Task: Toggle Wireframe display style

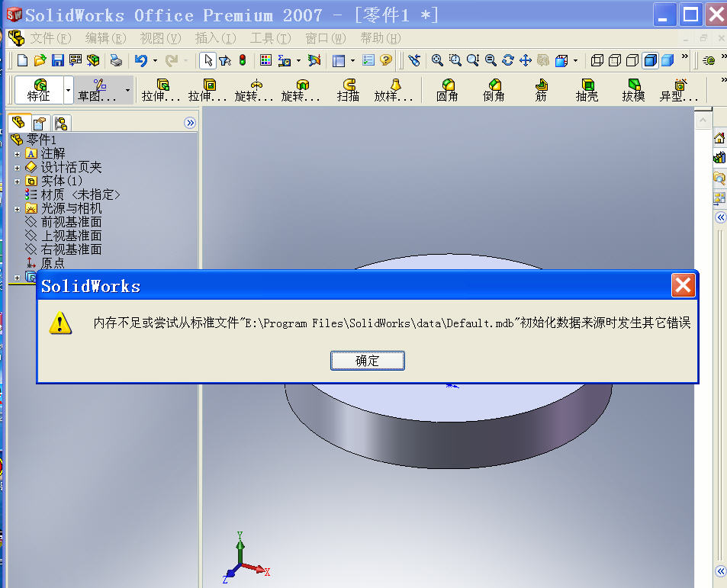Action: 597,60
